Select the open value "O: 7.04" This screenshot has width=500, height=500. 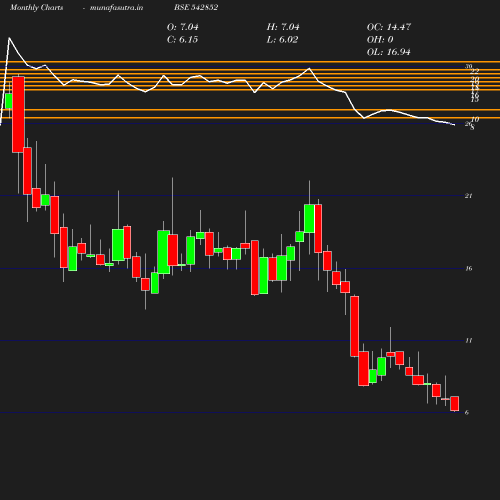pos(182,27)
